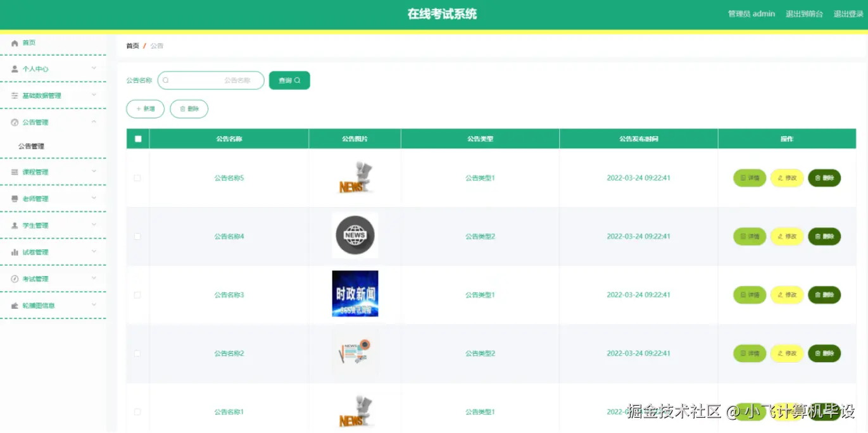The image size is (868, 433).
Task: Click the 新增 add button
Action: click(146, 109)
